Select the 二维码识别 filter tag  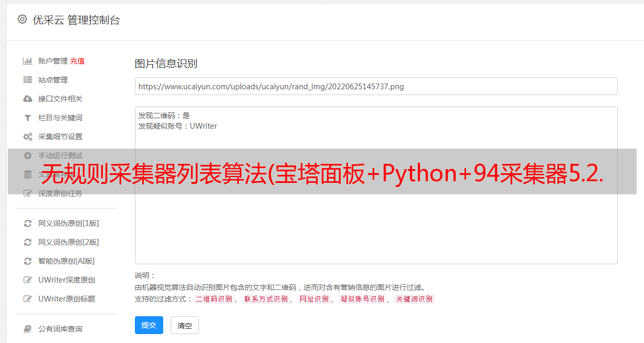214,299
